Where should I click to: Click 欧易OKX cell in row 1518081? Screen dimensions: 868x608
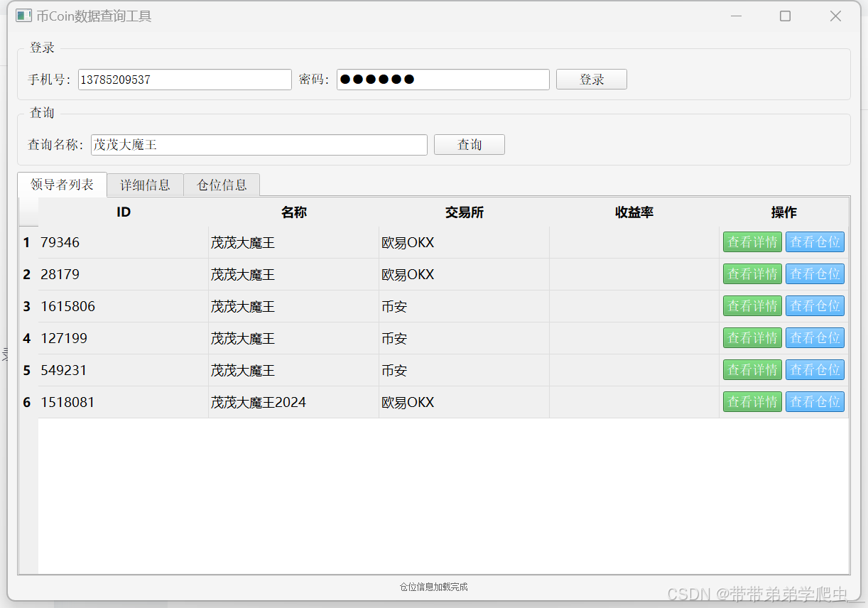(x=465, y=403)
